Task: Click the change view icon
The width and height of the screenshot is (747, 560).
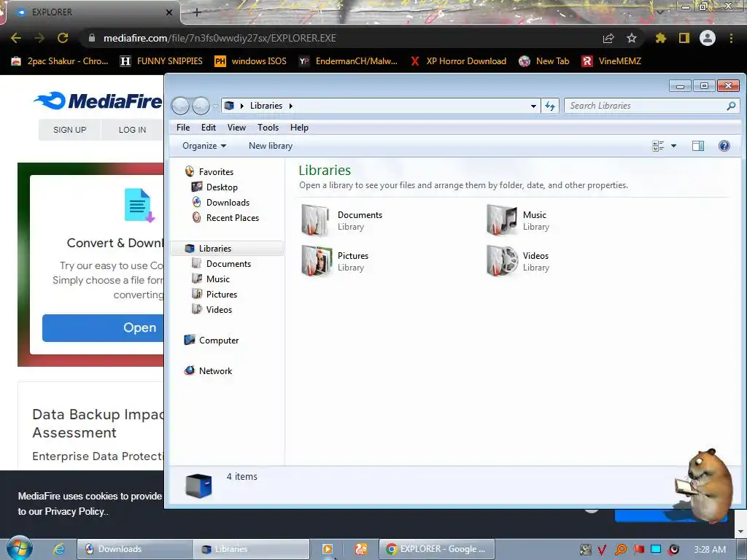Action: click(658, 146)
